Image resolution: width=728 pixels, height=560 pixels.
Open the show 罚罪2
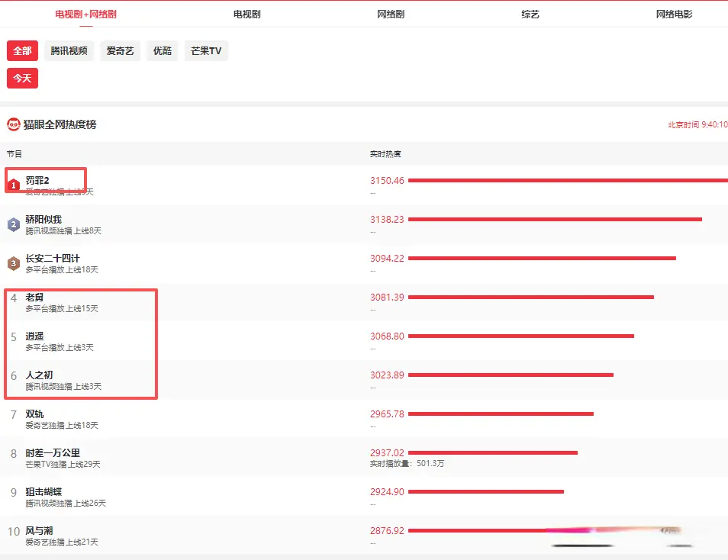[x=37, y=180]
